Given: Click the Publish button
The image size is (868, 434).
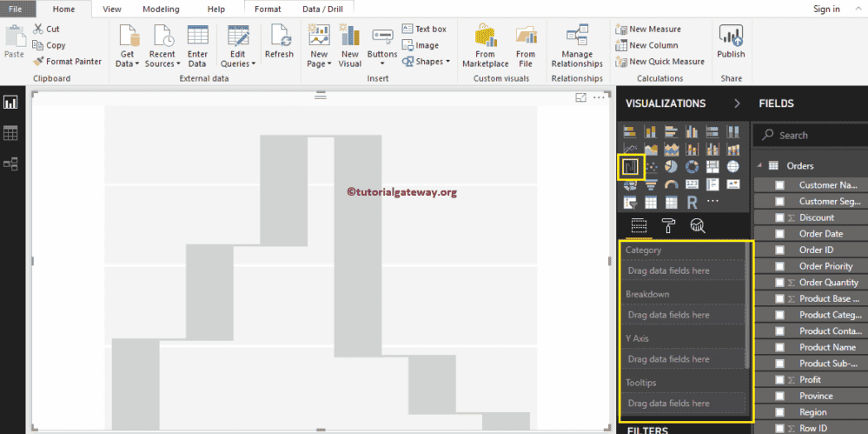Looking at the screenshot, I should [731, 41].
